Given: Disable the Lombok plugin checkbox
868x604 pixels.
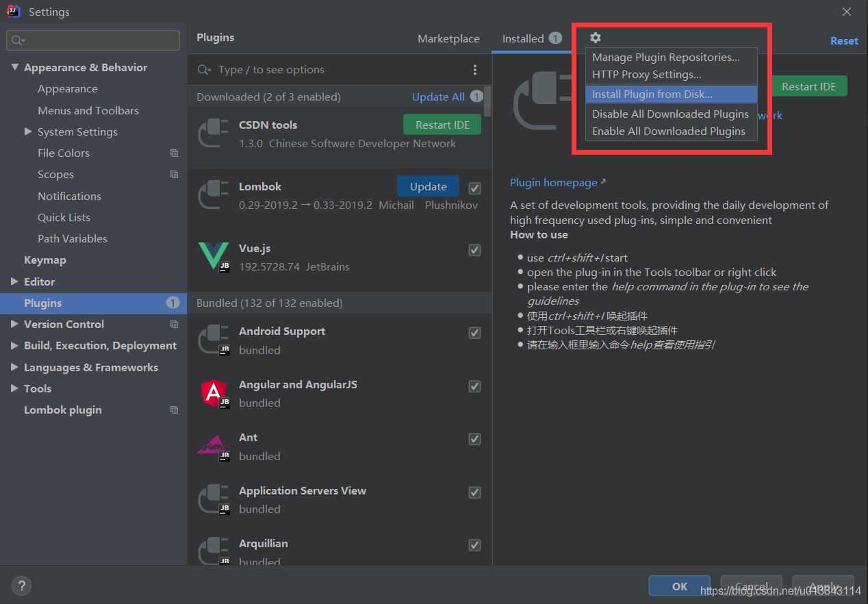Looking at the screenshot, I should 474,188.
